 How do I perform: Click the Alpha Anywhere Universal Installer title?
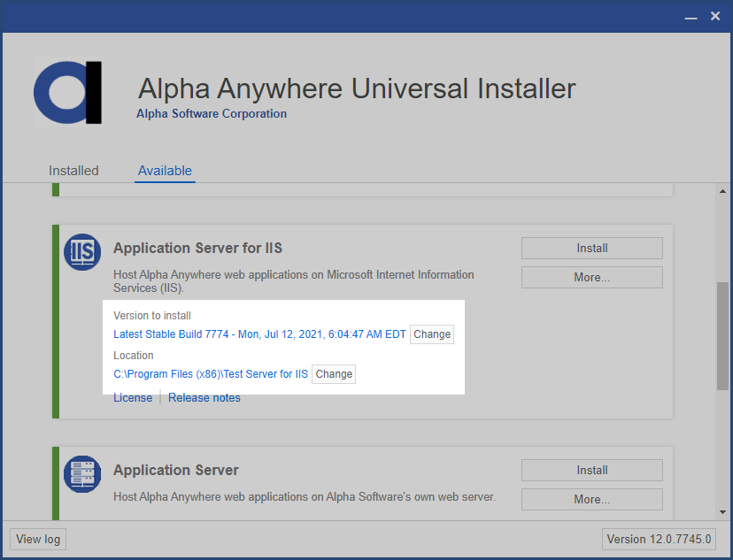[357, 88]
